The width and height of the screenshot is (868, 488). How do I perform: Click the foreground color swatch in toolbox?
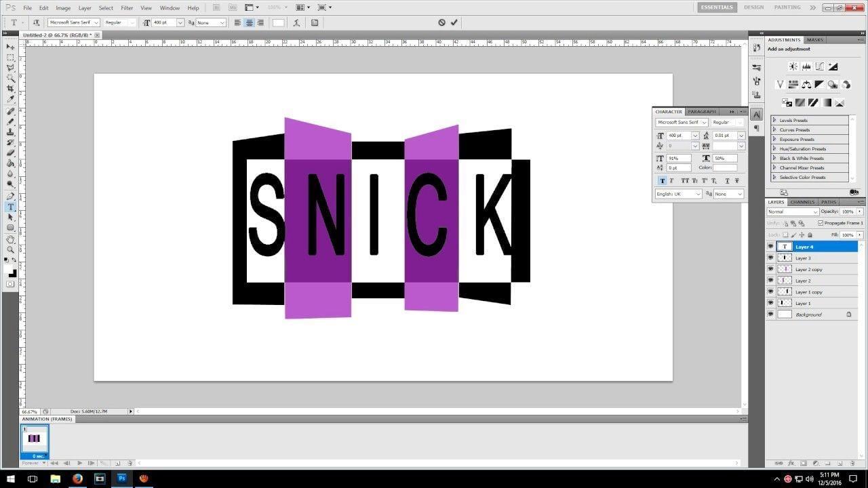8,268
